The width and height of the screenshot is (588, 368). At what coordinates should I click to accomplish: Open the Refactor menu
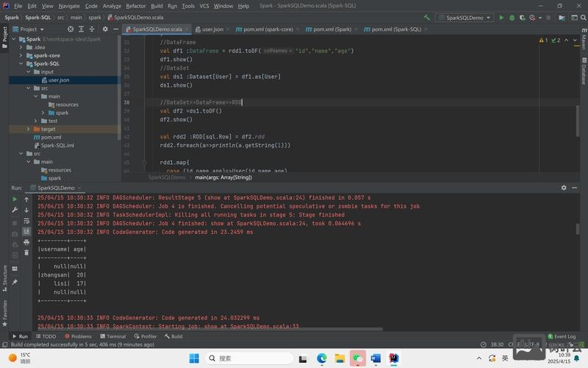[x=136, y=6]
